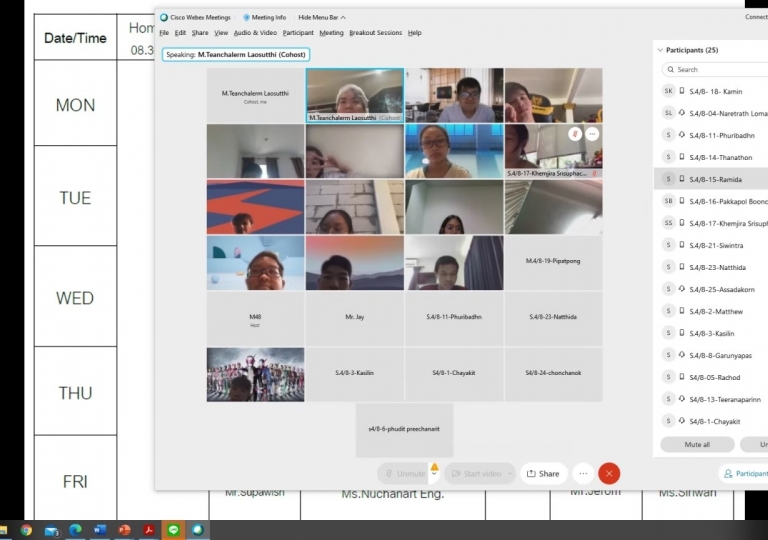Screen dimensions: 768x540
Task: Click the Unmute microphone button
Action: tap(404, 473)
